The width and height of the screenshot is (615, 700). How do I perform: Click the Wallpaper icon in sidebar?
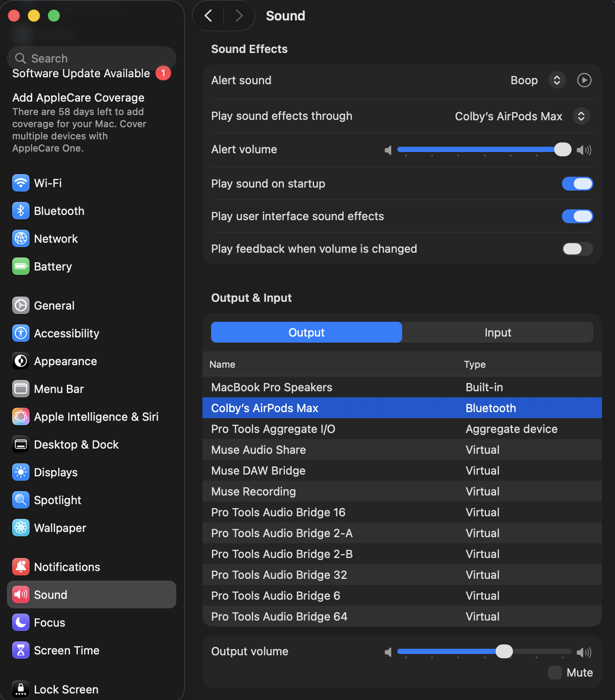click(x=21, y=528)
